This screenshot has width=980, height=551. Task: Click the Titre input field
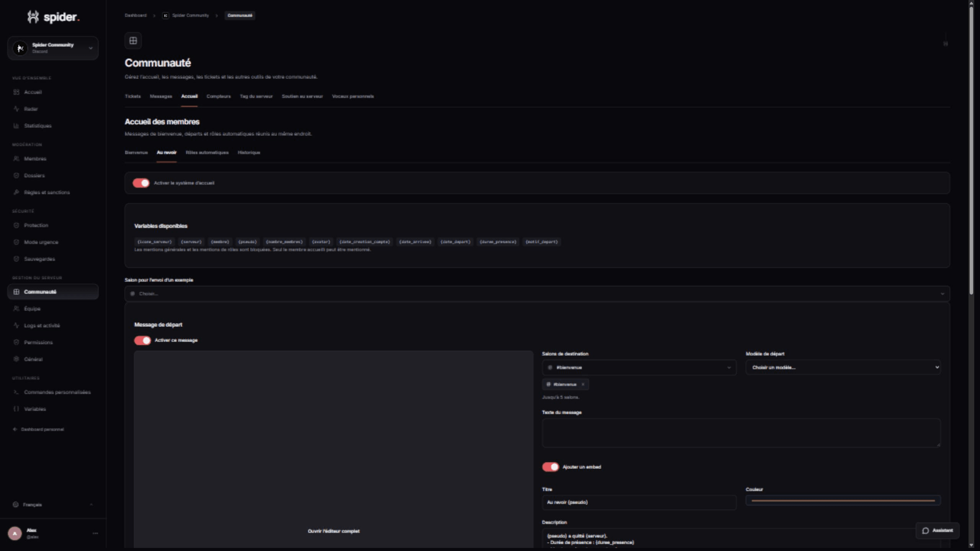(x=639, y=503)
